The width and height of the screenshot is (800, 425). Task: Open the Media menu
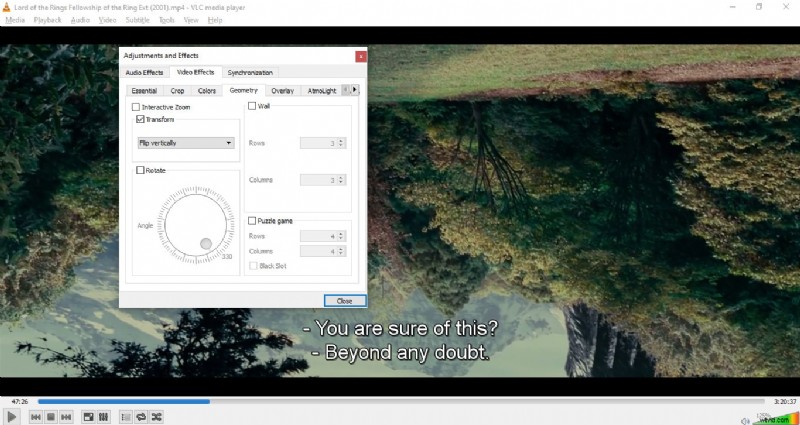[15, 20]
